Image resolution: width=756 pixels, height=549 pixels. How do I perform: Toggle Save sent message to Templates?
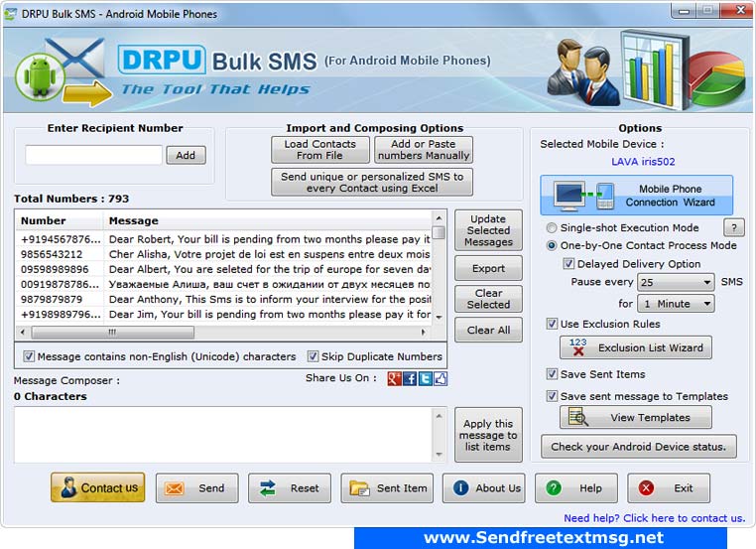(552, 396)
